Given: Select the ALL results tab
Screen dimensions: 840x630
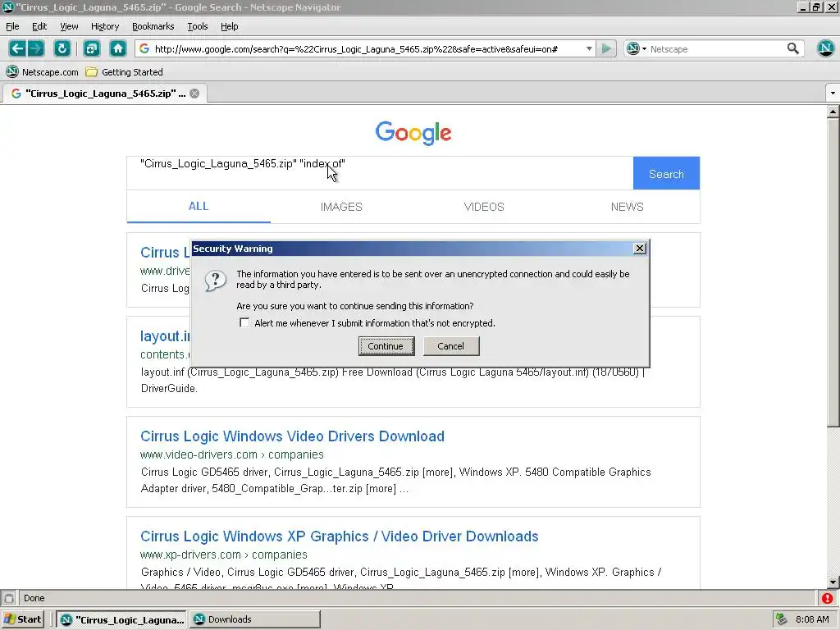Looking at the screenshot, I should pos(199,207).
